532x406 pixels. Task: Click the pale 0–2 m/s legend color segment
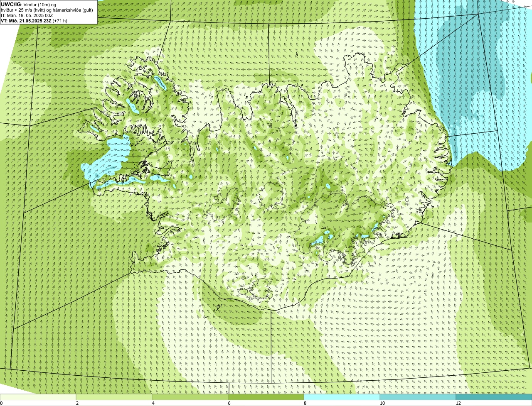click(x=38, y=397)
